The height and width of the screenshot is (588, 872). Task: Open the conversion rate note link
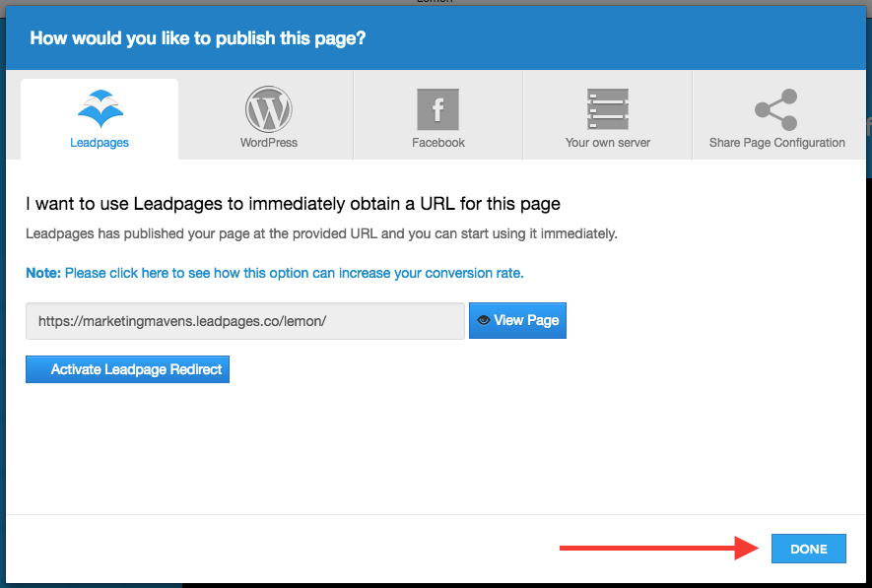coord(295,274)
